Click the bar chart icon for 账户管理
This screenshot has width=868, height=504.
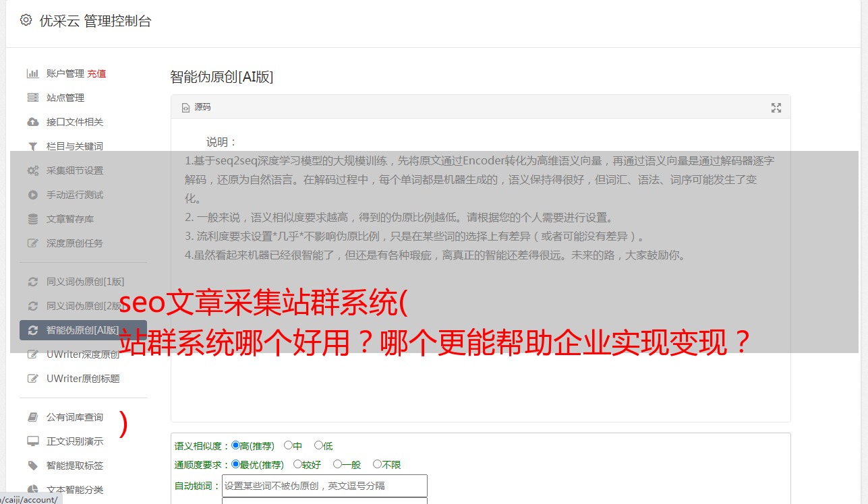coord(32,73)
